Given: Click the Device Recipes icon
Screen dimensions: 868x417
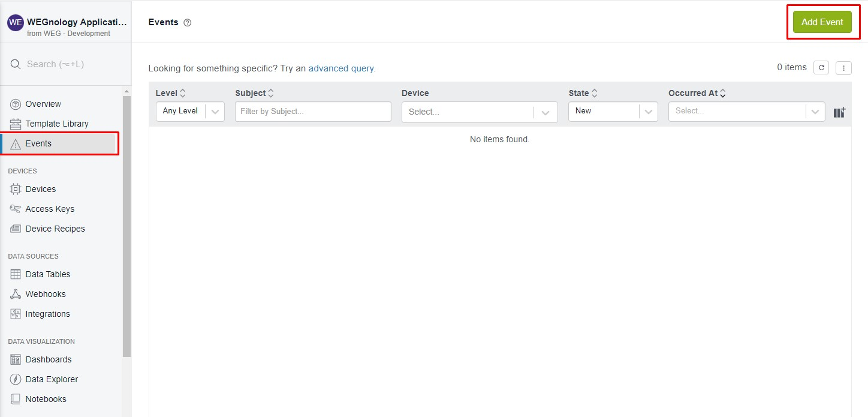Looking at the screenshot, I should tap(16, 229).
